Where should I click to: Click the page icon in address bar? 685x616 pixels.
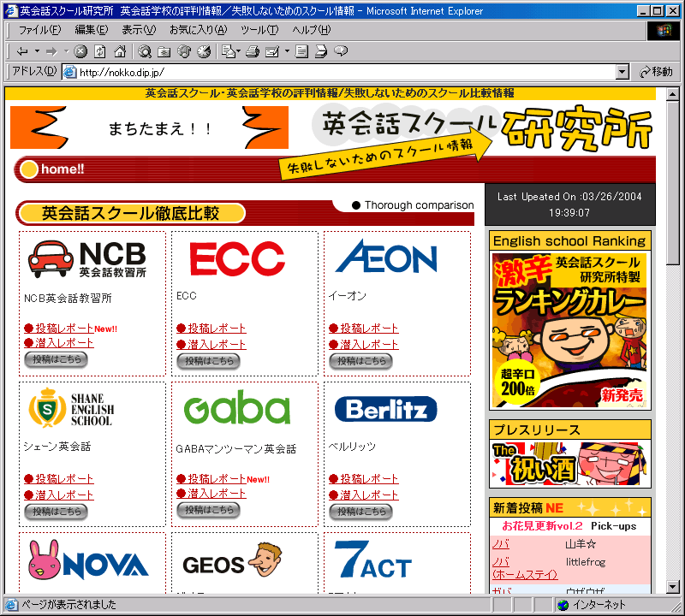70,72
